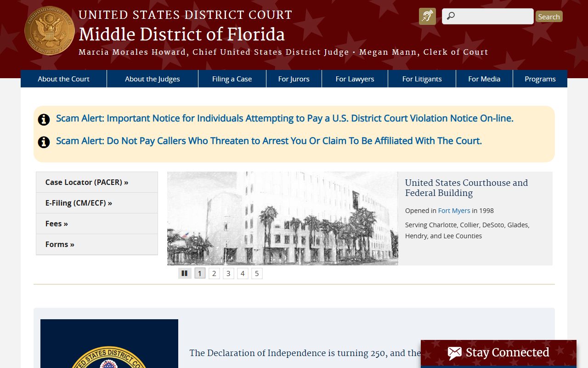
Task: Open United States Courthouse and Federal Building heading
Action: (466, 188)
